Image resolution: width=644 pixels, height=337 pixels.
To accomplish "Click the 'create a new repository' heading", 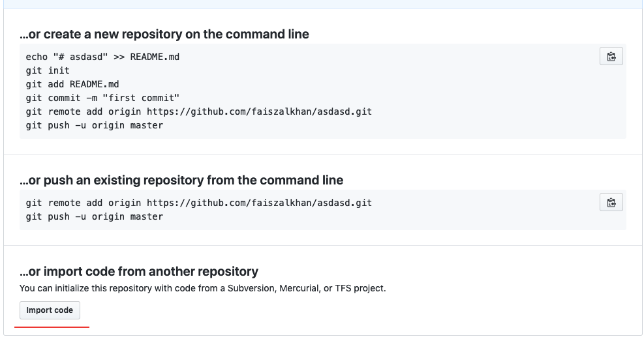I will coord(164,34).
